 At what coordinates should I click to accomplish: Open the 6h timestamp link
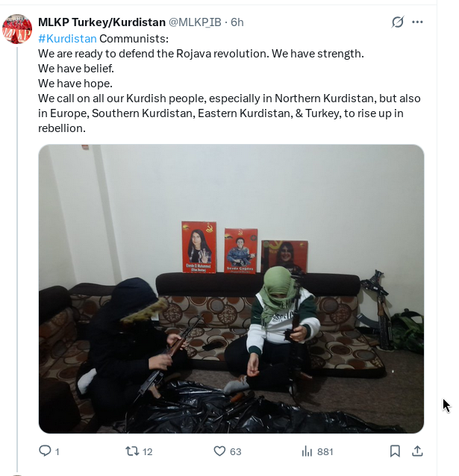coord(237,22)
